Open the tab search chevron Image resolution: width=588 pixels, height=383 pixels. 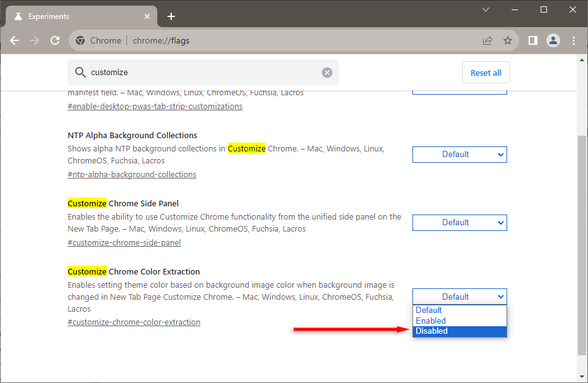click(x=486, y=9)
